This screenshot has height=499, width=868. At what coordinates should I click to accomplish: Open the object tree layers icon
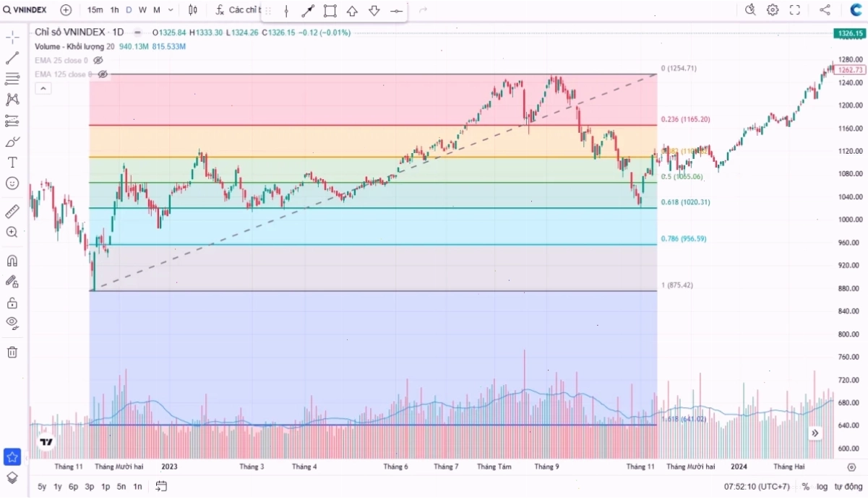click(12, 477)
